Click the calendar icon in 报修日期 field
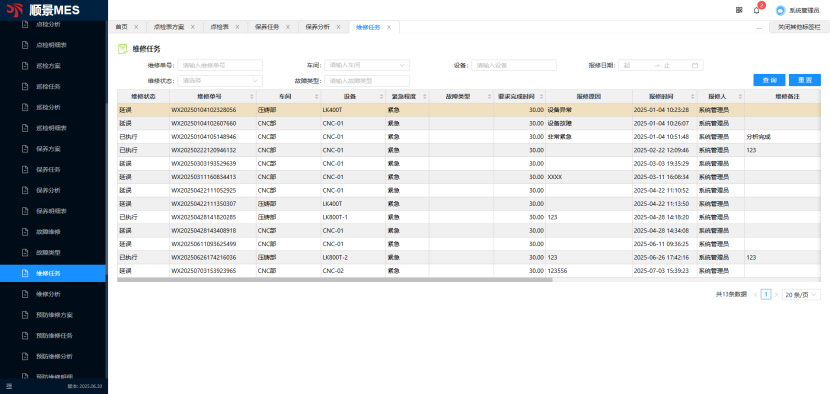Viewport: 830px width, 394px height. (695, 66)
